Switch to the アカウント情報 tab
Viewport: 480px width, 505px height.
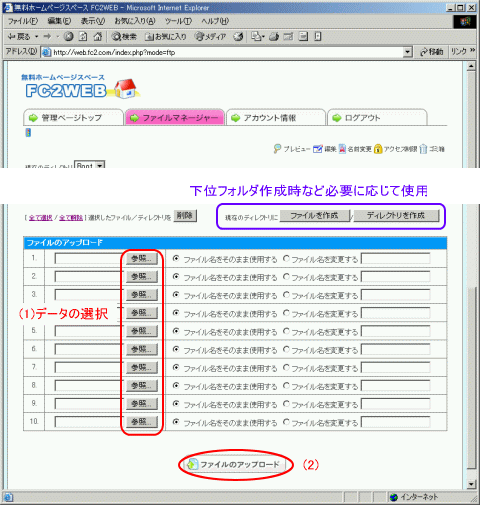(276, 118)
